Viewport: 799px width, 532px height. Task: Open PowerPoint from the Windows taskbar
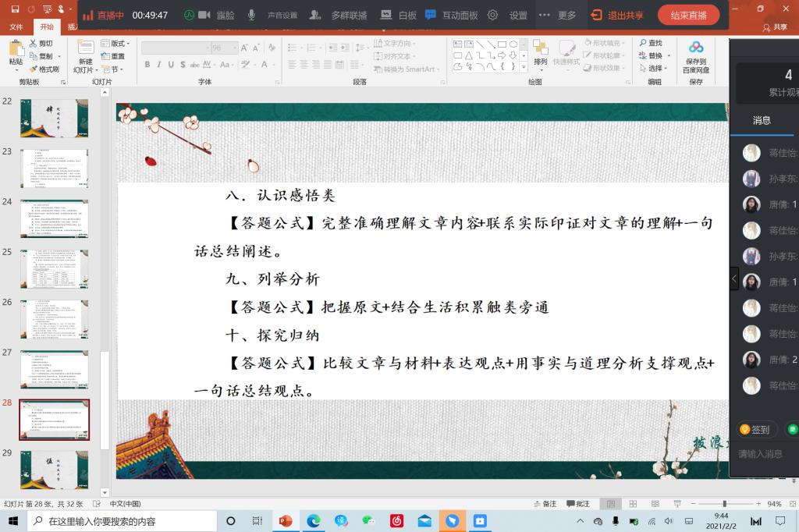click(x=285, y=520)
